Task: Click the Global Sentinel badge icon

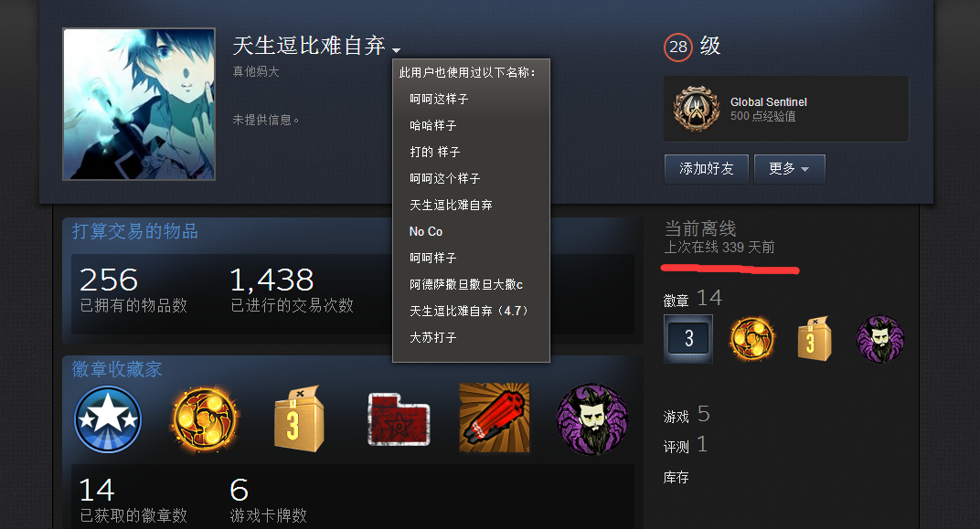Action: tap(697, 110)
